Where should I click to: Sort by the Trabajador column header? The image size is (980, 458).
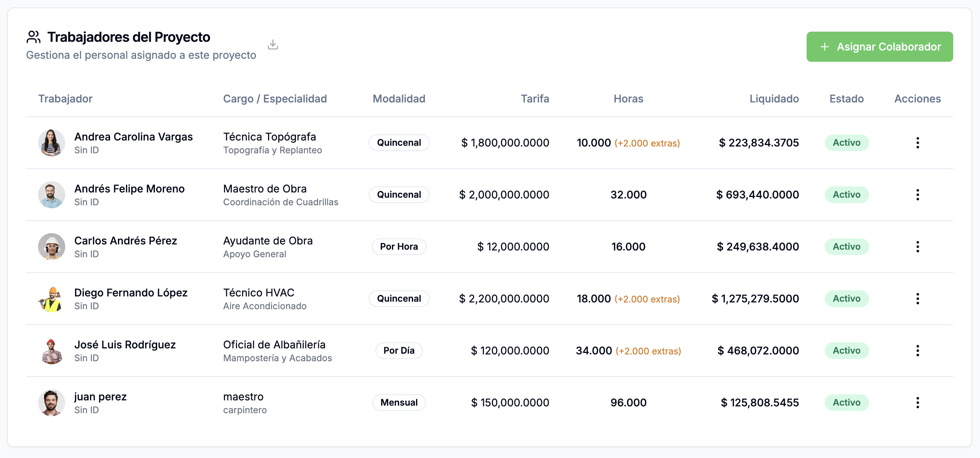[65, 98]
